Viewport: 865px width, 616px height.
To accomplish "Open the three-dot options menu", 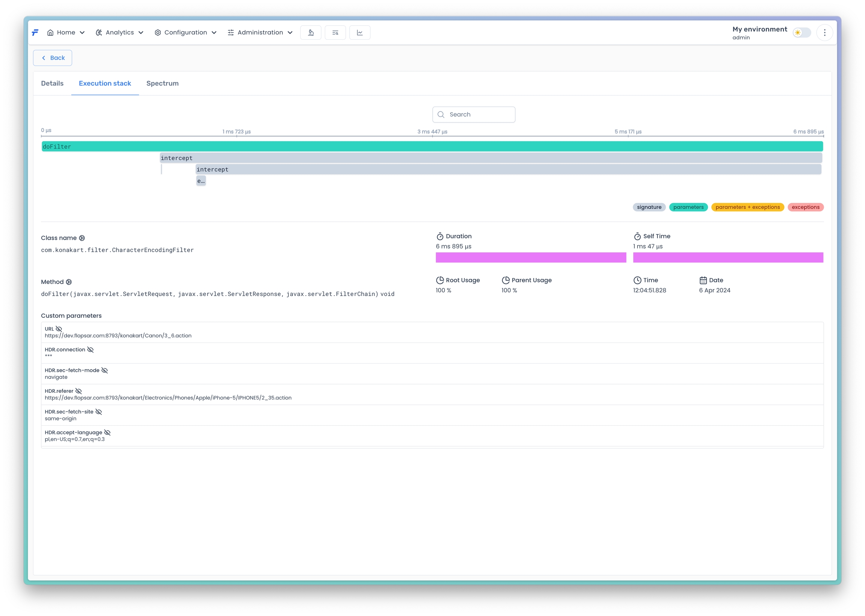I will coord(824,33).
